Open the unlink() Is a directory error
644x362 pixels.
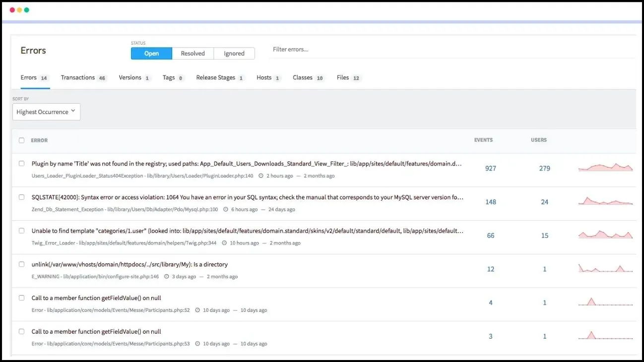point(129,265)
